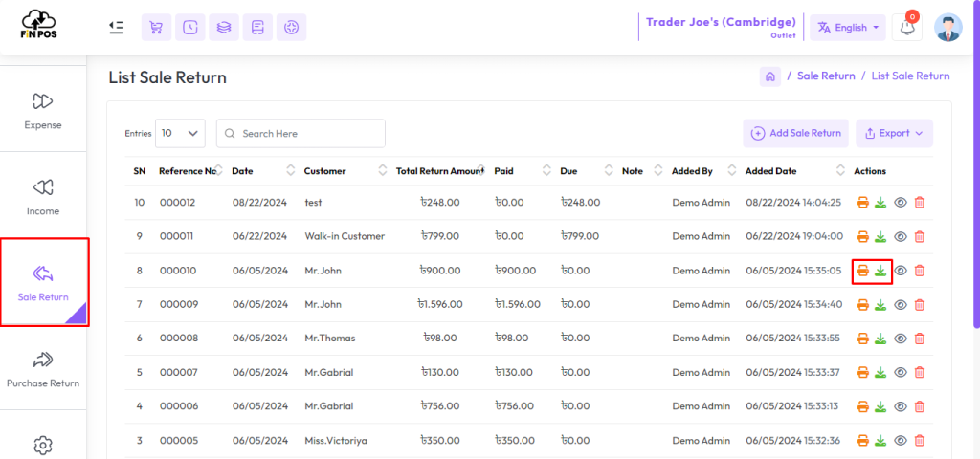
Task: Click the Total Return Amount column header
Action: (440, 171)
